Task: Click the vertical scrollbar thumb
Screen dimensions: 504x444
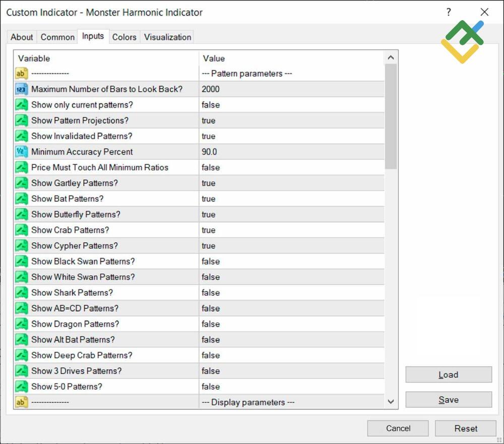Action: click(391, 116)
